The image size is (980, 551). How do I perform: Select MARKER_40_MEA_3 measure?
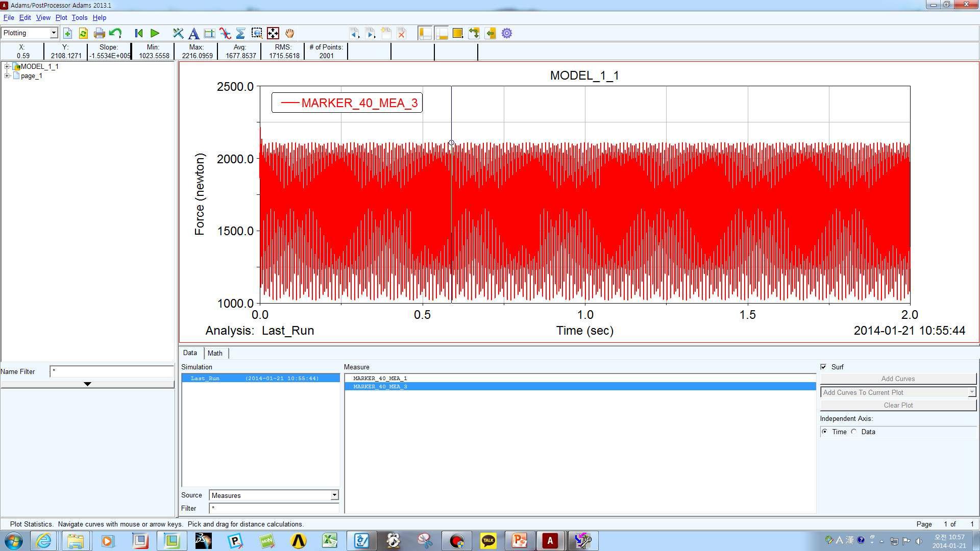tap(580, 387)
